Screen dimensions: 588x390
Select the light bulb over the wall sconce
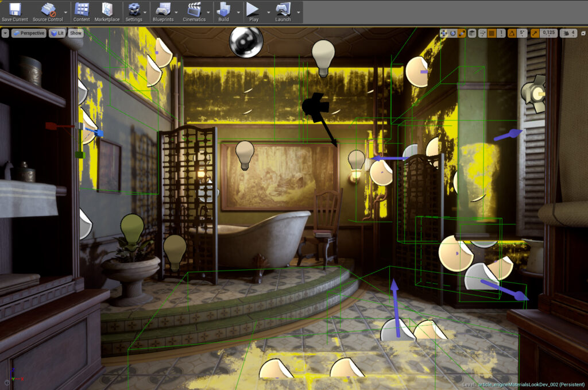tap(356, 160)
